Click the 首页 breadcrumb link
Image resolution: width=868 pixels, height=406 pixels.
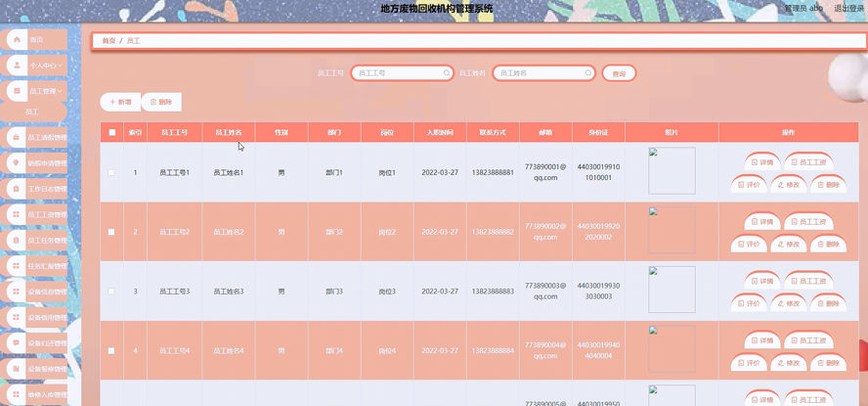coord(108,41)
